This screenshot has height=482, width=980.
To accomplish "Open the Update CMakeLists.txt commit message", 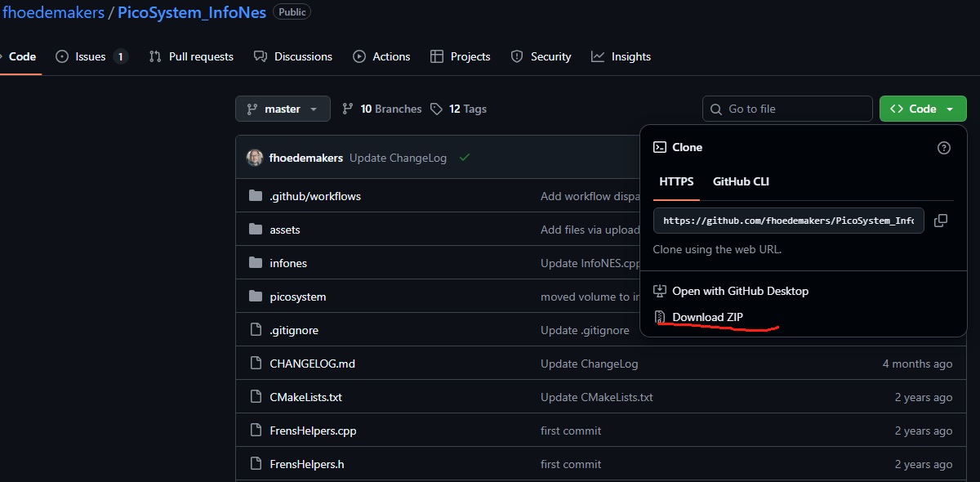I will click(597, 397).
